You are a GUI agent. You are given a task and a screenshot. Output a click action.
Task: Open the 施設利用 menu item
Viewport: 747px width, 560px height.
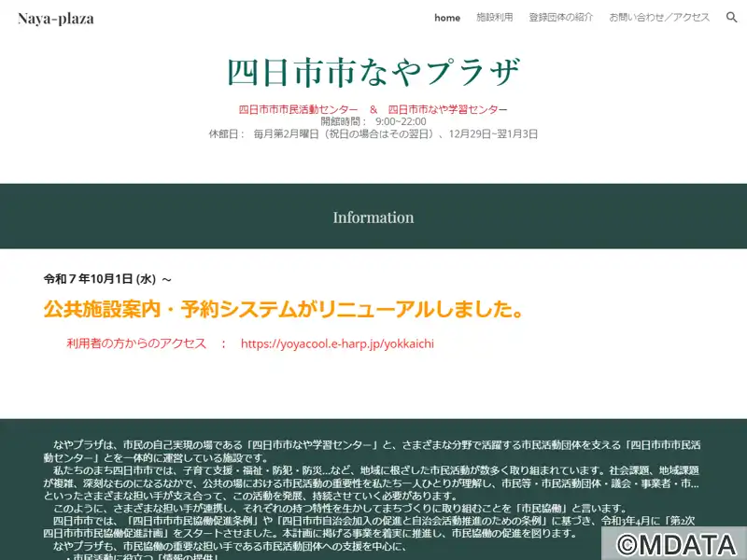pyautogui.click(x=494, y=18)
